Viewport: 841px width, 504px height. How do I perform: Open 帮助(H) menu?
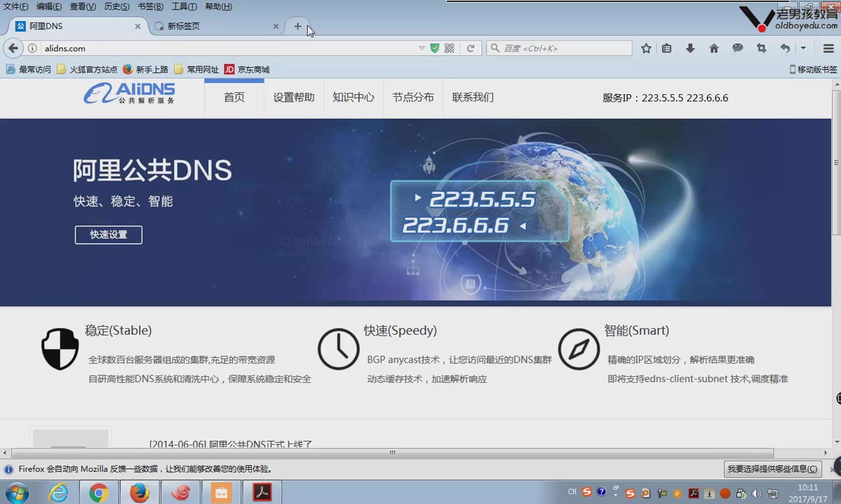[218, 6]
